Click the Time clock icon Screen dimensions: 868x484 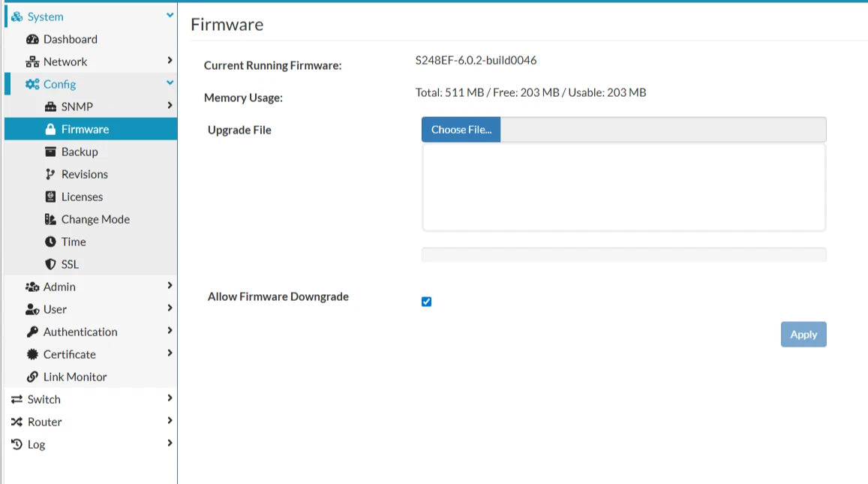pyautogui.click(x=50, y=242)
